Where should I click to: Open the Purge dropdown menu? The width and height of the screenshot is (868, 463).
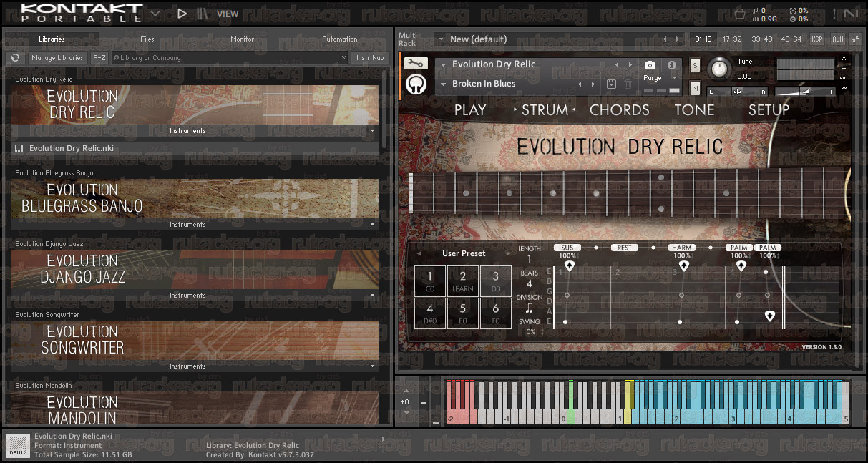(x=659, y=78)
